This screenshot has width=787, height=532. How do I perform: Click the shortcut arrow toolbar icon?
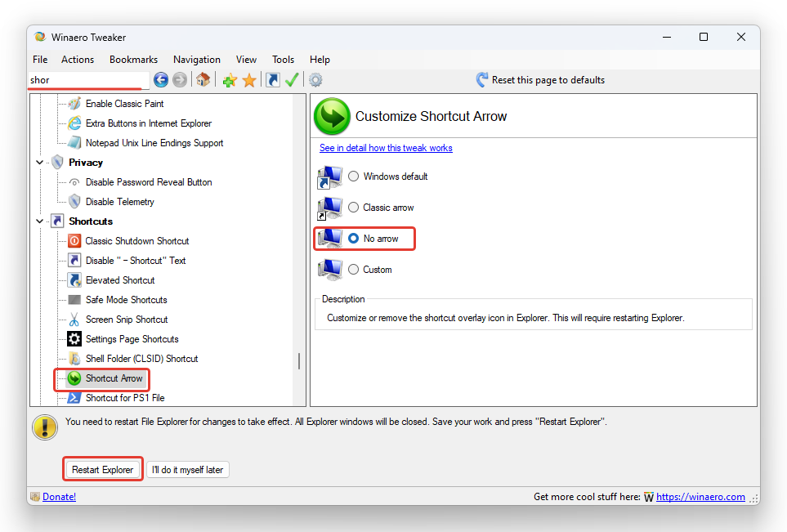click(x=272, y=80)
